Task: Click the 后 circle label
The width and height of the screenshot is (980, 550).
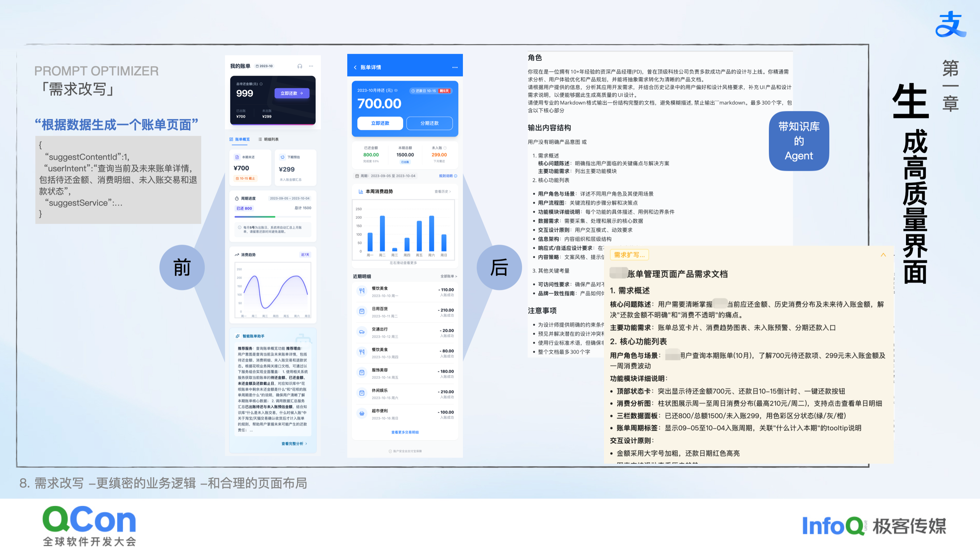Action: pyautogui.click(x=499, y=267)
